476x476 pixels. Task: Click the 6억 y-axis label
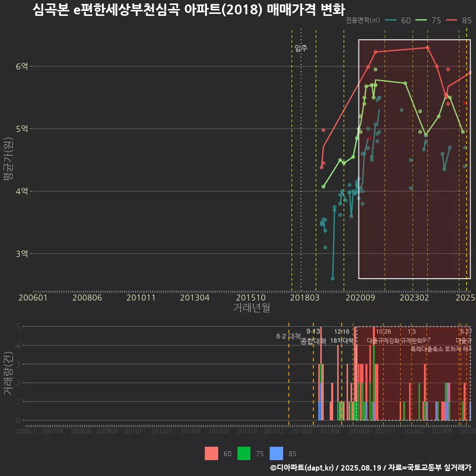22,66
